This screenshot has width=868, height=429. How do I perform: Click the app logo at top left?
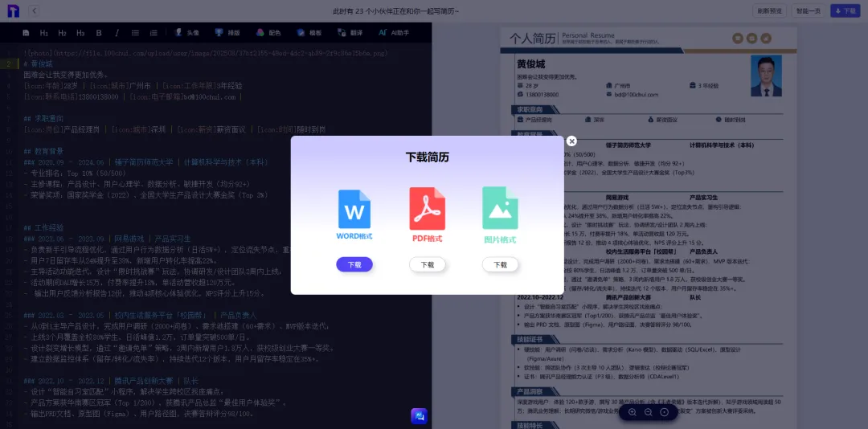tap(14, 10)
